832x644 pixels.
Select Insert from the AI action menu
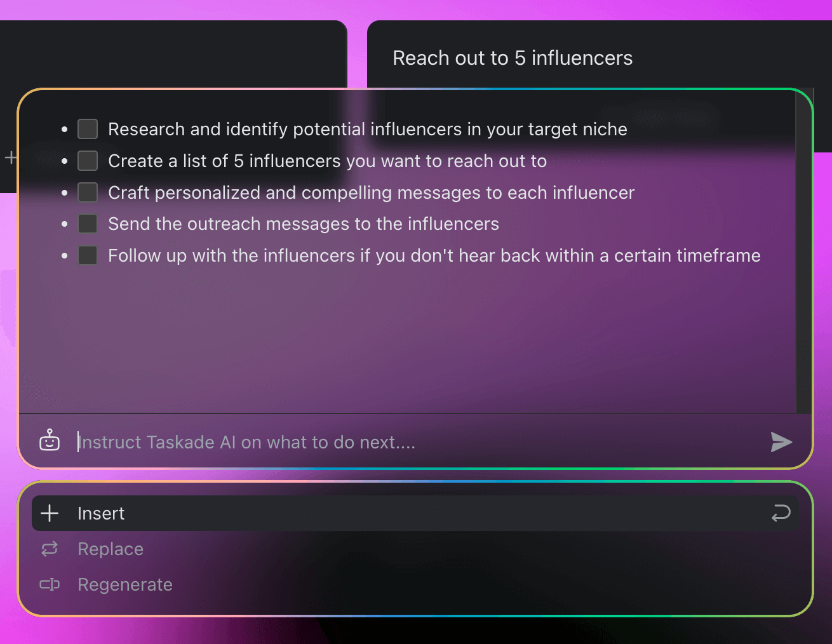tap(101, 513)
